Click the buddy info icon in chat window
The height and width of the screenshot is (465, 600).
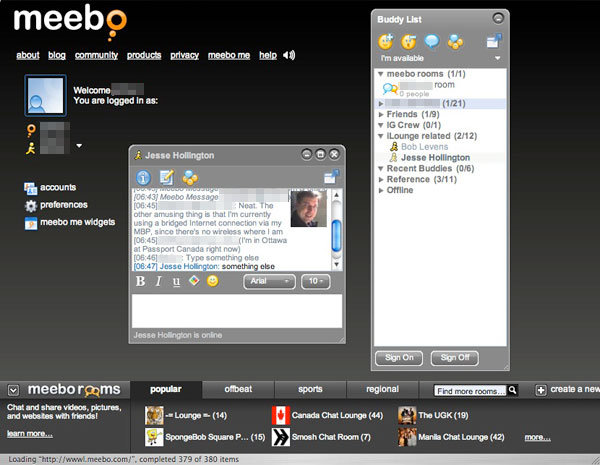[142, 177]
